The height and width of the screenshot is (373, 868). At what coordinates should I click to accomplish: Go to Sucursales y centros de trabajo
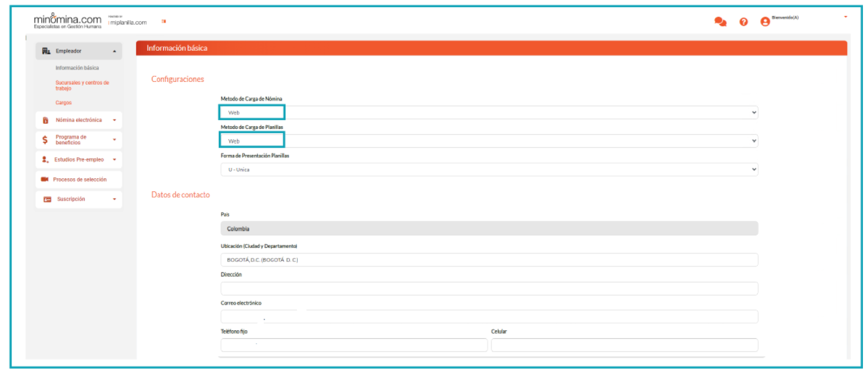tap(82, 85)
